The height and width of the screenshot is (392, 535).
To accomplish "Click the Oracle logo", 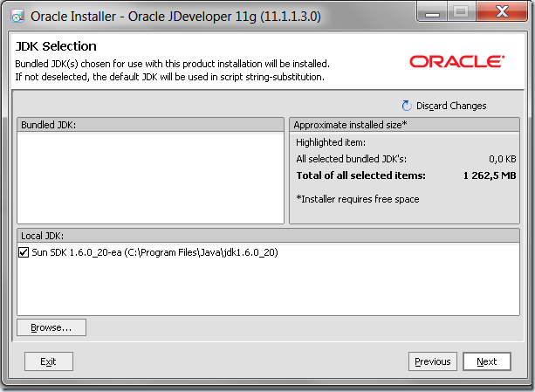I will pos(456,62).
